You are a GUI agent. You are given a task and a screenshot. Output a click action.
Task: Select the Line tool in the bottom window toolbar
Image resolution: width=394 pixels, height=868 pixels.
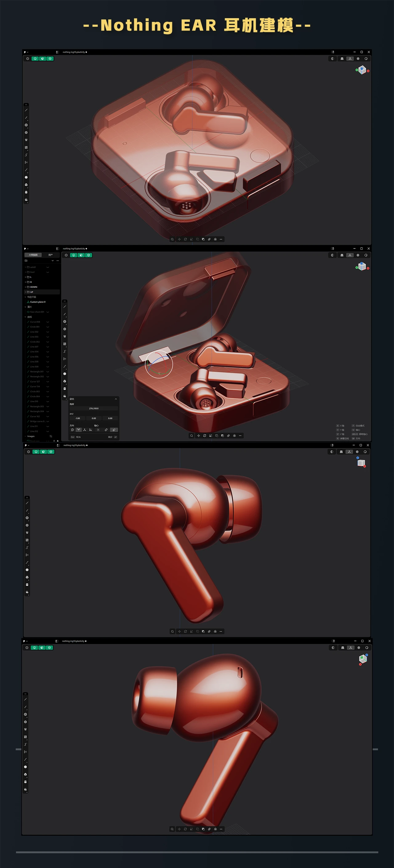tap(25, 700)
